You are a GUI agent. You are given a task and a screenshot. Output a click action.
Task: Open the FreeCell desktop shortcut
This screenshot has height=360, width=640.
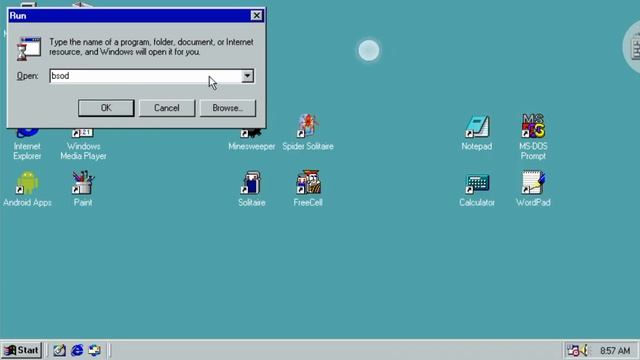tap(308, 189)
